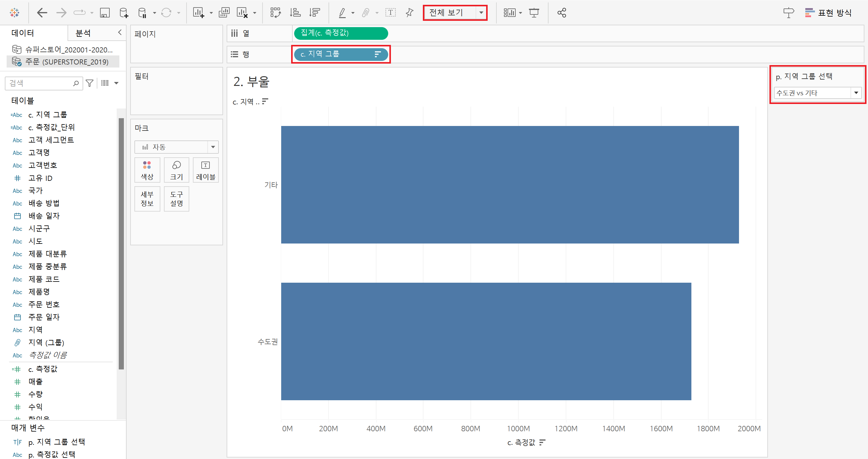The width and height of the screenshot is (868, 459).
Task: Switch to the 분석 tab
Action: coord(83,33)
